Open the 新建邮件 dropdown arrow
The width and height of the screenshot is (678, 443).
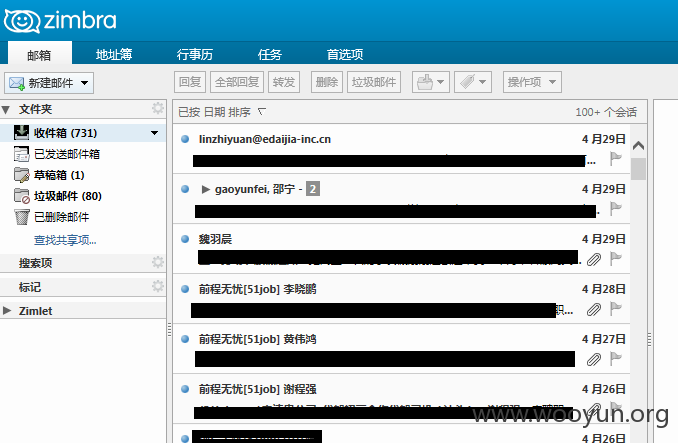tap(85, 83)
